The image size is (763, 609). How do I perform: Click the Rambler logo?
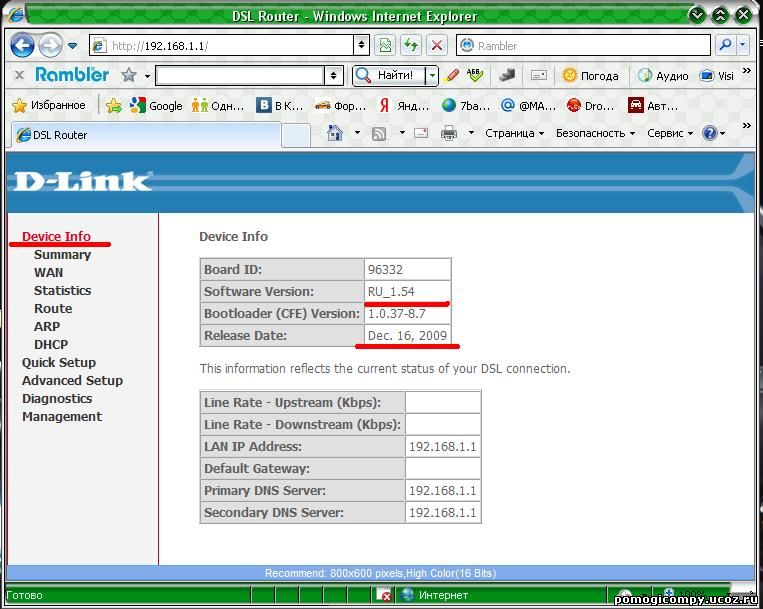72,75
